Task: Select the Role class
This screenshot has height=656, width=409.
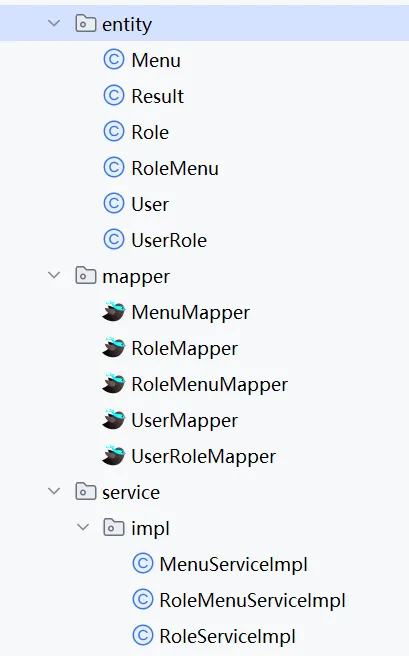Action: (150, 132)
